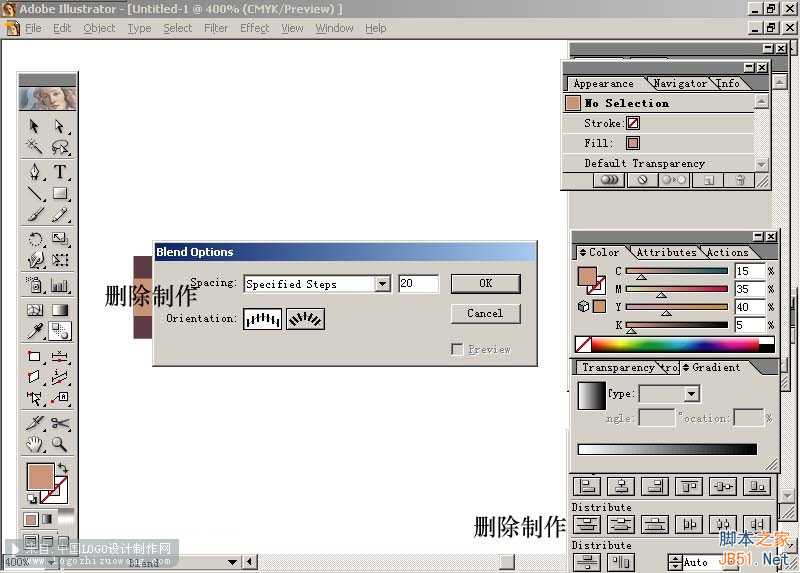Open the Window menu

click(x=334, y=28)
